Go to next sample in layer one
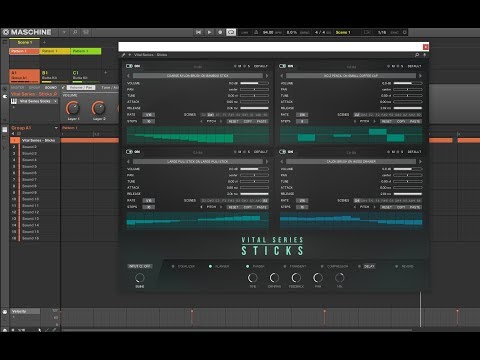The height and width of the screenshot is (360, 480). pyautogui.click(x=267, y=76)
